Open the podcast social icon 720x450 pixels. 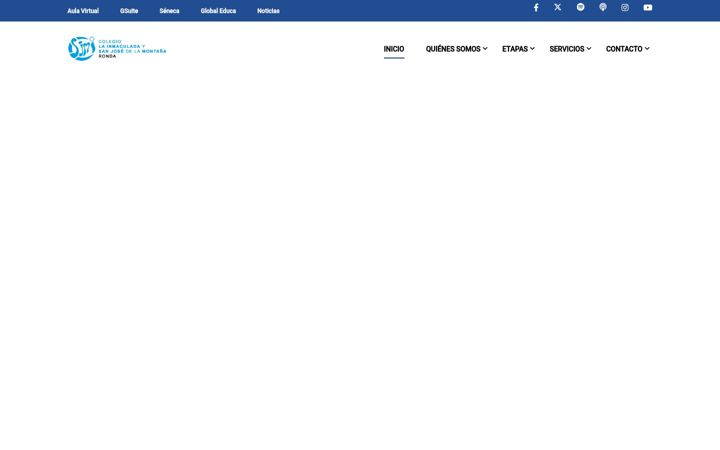coord(603,7)
